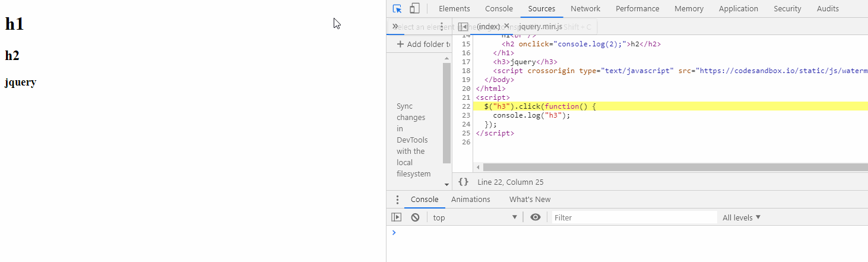Image resolution: width=868 pixels, height=262 pixels.
Task: Clear the console with the ban icon
Action: [416, 217]
